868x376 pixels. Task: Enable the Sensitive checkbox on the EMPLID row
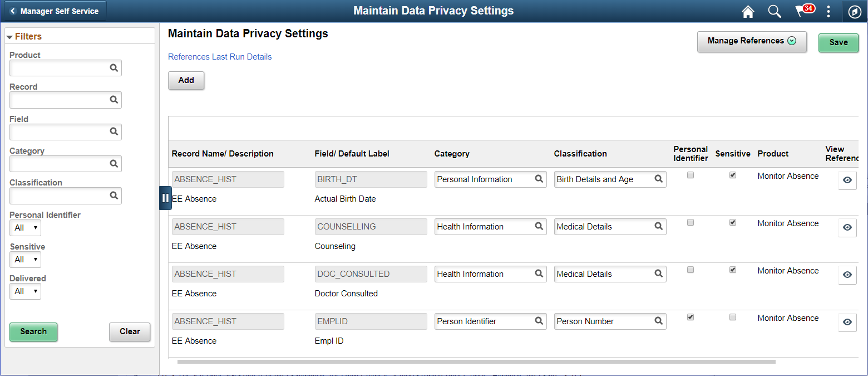pyautogui.click(x=732, y=316)
